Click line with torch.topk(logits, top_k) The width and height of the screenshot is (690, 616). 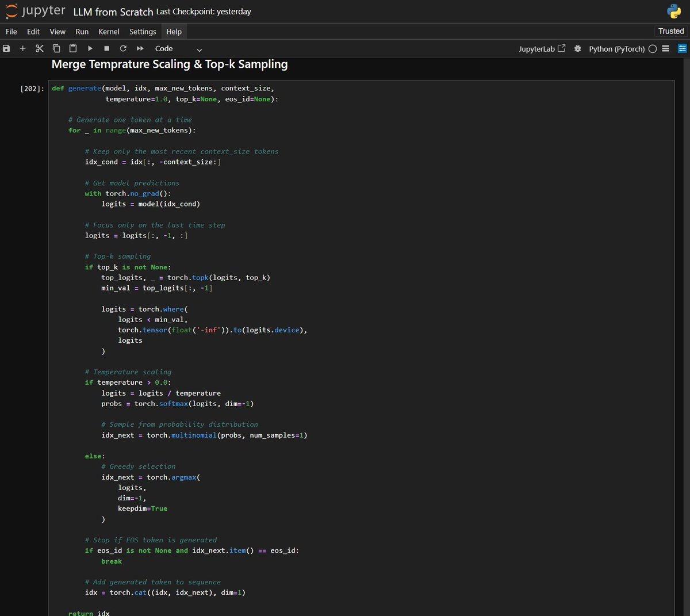pyautogui.click(x=186, y=278)
